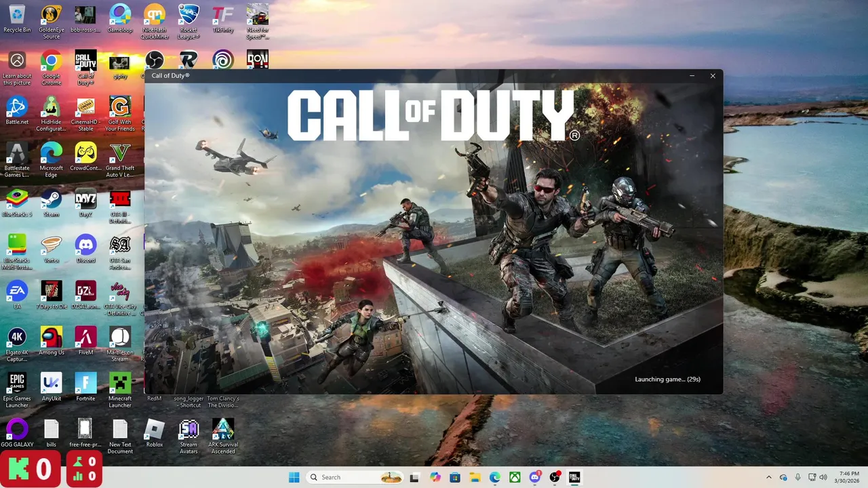Open NiceHash QuickMiner shortcut
Viewport: 868px width, 488px height.
[155, 22]
